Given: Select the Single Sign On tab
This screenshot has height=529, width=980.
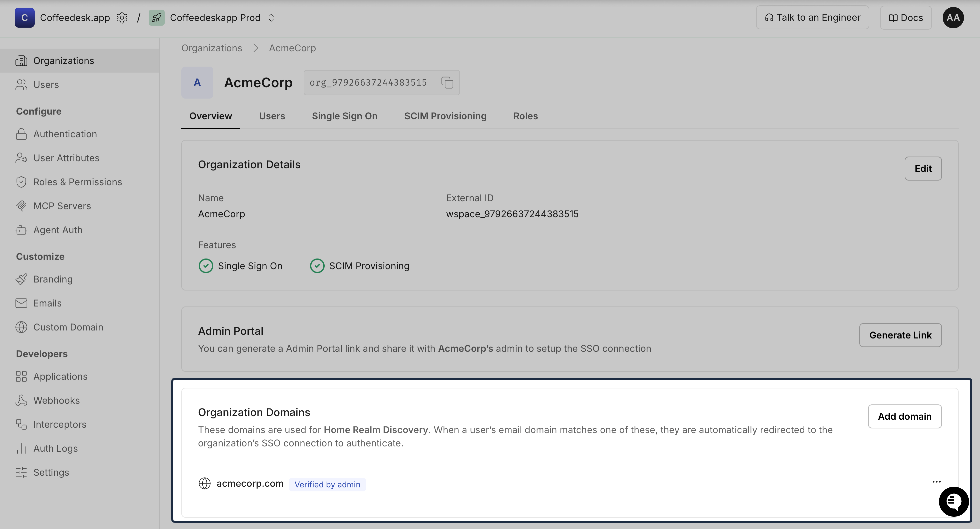Looking at the screenshot, I should pyautogui.click(x=344, y=116).
